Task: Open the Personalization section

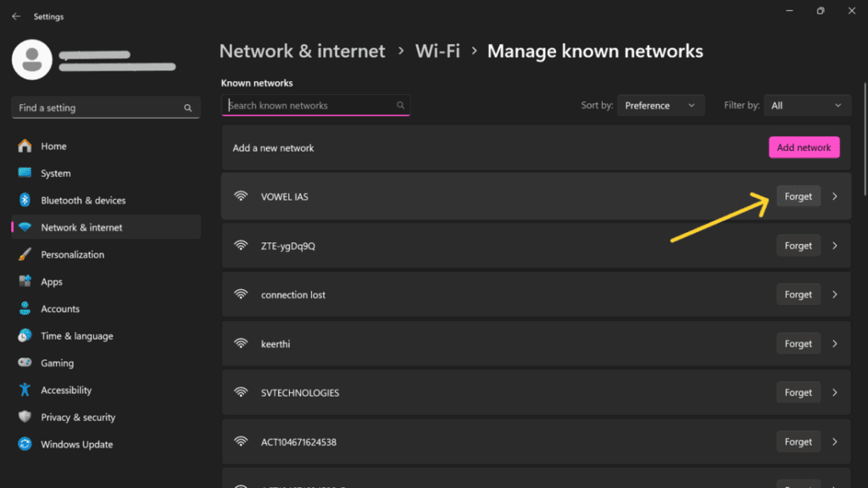Action: pos(72,255)
